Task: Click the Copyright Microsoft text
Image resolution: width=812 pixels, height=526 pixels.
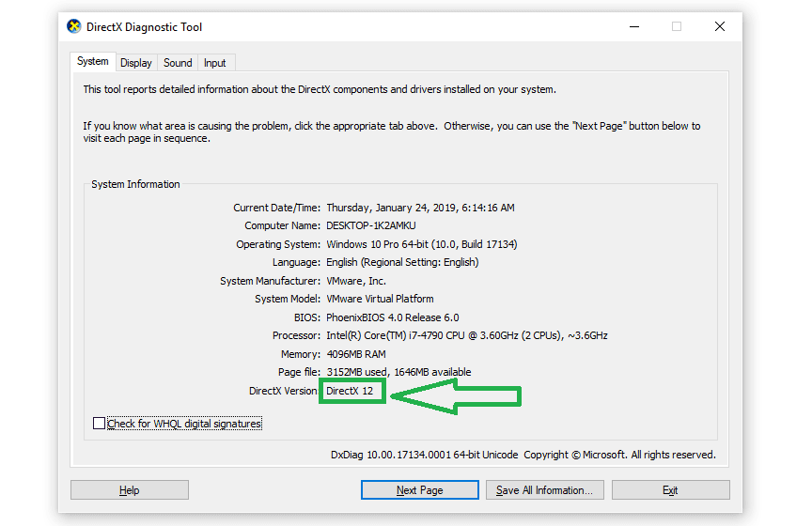Action: (620, 455)
